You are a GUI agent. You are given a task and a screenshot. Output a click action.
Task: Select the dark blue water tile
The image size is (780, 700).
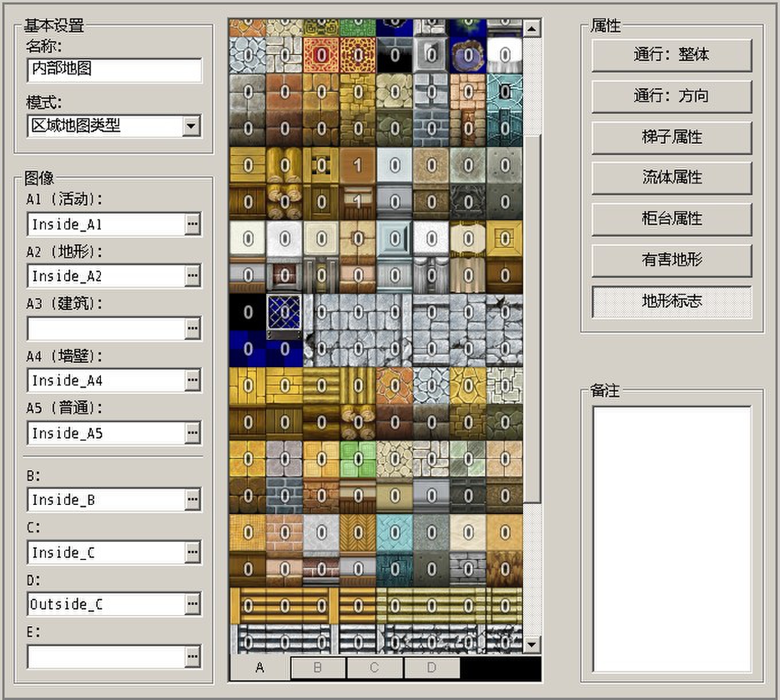(x=248, y=349)
